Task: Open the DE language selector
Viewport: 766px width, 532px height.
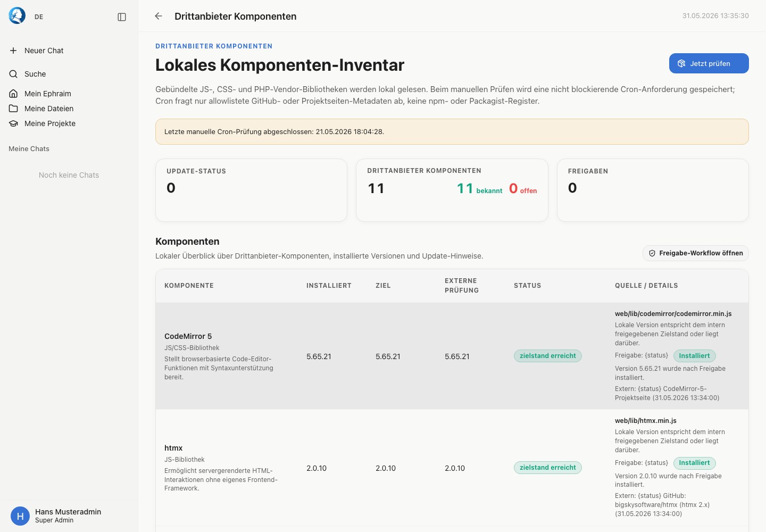Action: pyautogui.click(x=39, y=17)
